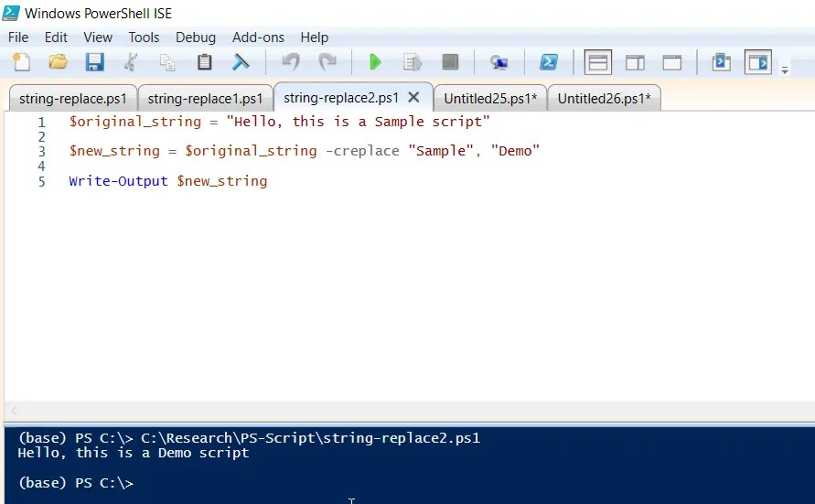Screen dimensions: 815x504
Task: Clear the console pane
Action: coord(241,62)
